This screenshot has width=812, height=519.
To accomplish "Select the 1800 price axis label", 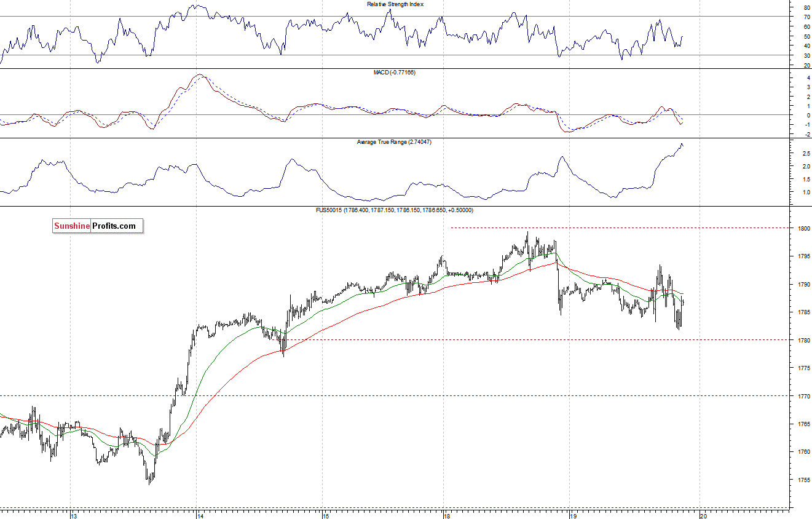I will (x=803, y=229).
